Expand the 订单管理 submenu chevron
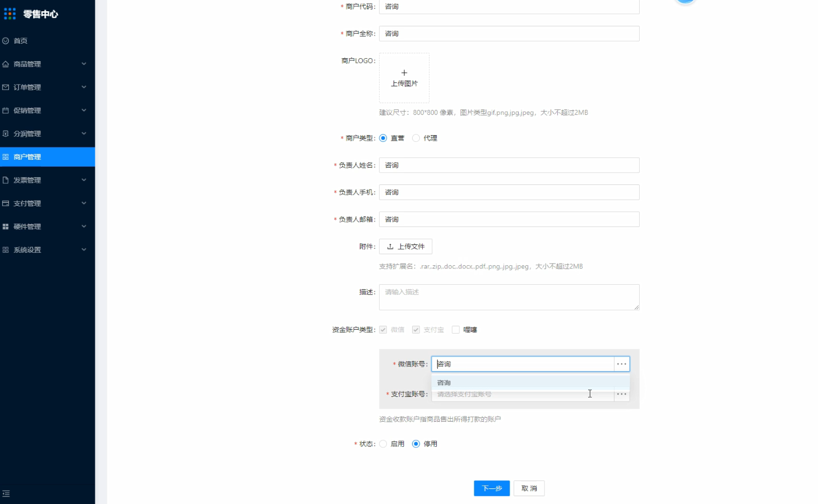Image resolution: width=818 pixels, height=504 pixels. click(84, 87)
